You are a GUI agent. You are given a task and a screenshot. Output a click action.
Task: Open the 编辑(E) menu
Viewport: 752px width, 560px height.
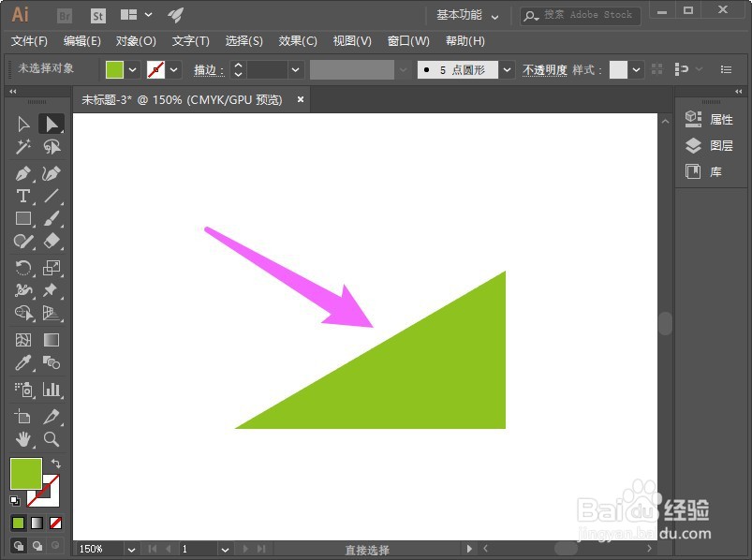82,41
